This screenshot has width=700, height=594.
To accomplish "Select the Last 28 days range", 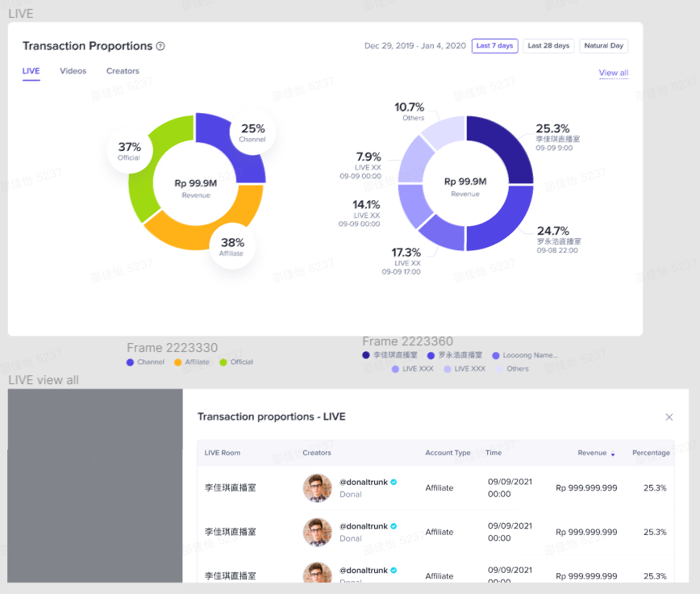I will coord(548,46).
